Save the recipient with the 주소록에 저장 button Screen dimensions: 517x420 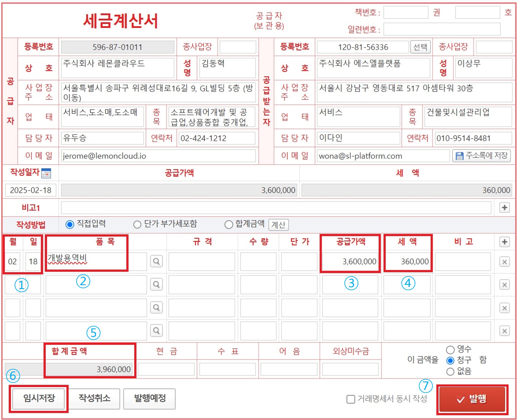[x=481, y=156]
